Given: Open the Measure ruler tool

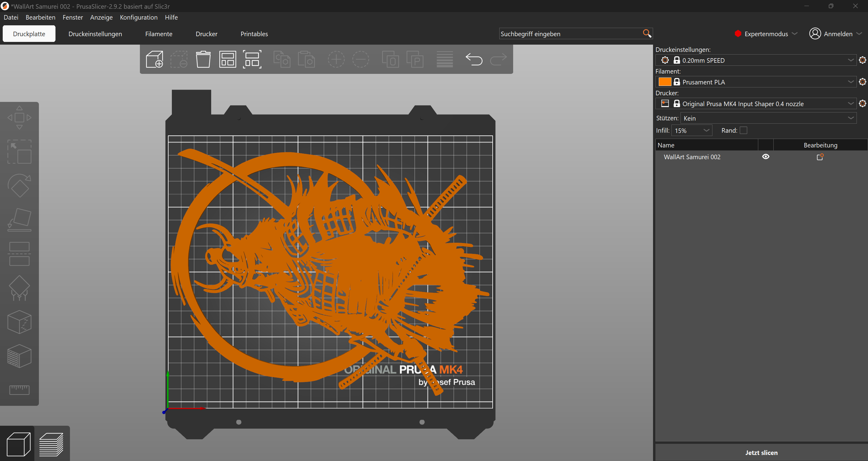Looking at the screenshot, I should click(x=19, y=390).
